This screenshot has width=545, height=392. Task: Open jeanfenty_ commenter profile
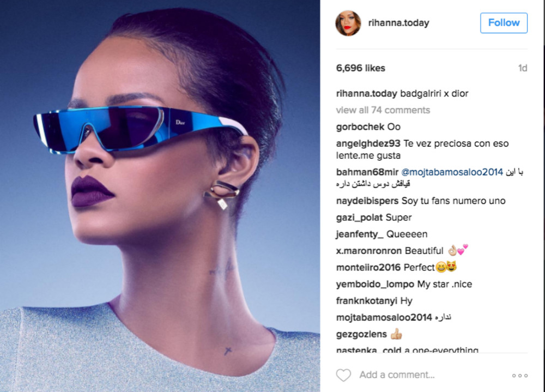pyautogui.click(x=359, y=234)
